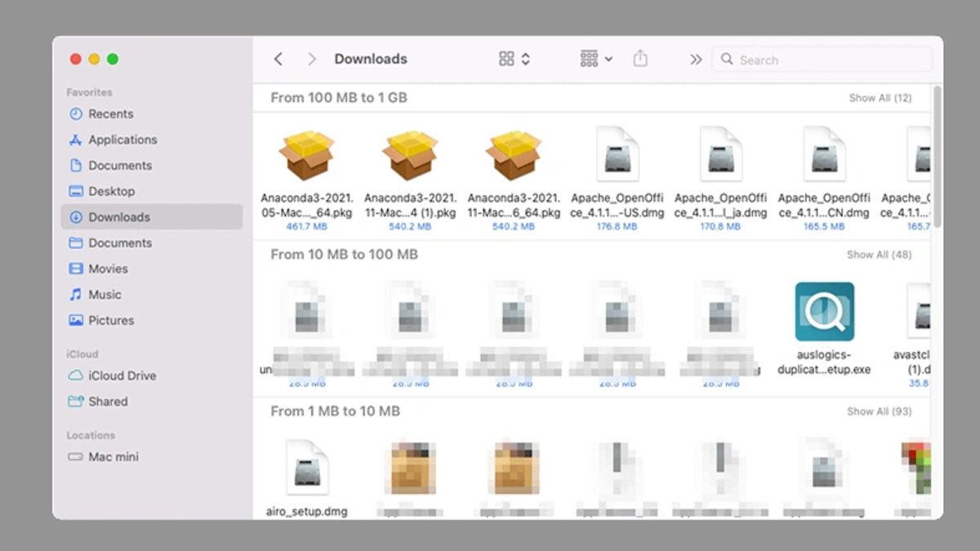Screen dimensions: 980x551
Task: Open the Shared iCloud folder
Action: 108,402
